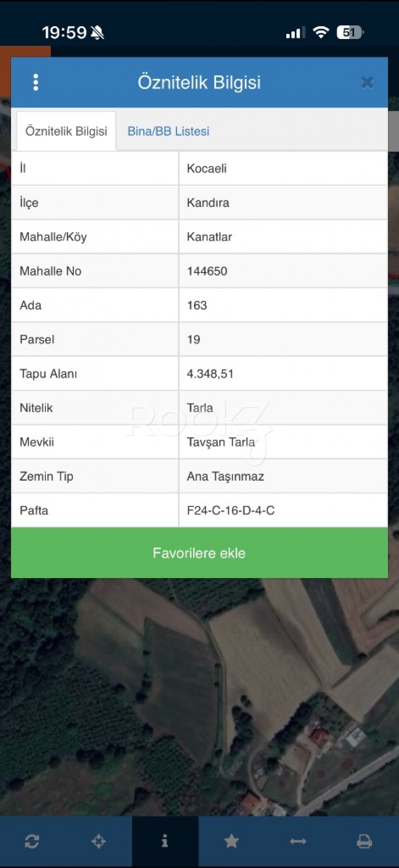Tap the Wi-Fi status icon

(321, 32)
